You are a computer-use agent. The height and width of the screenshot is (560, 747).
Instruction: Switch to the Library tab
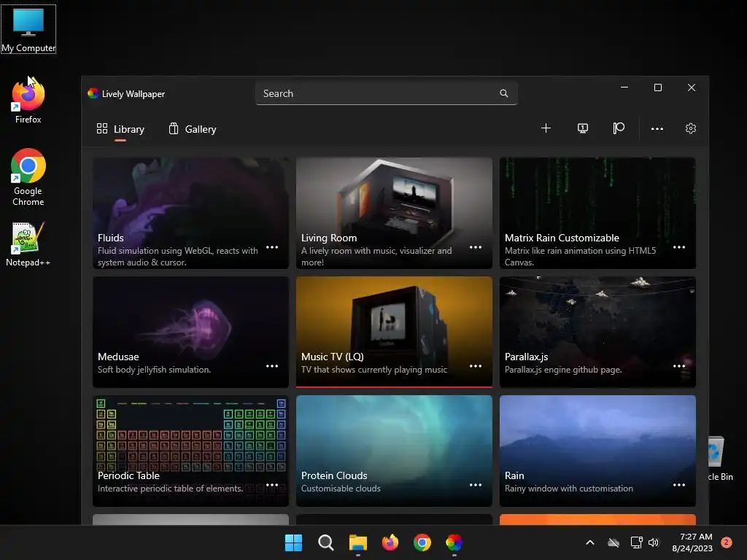pyautogui.click(x=120, y=129)
